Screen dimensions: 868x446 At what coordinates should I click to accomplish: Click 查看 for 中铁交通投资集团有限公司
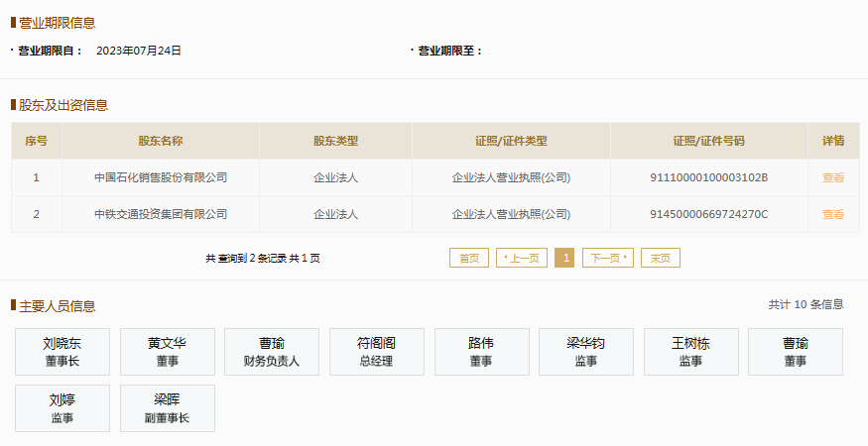point(832,214)
